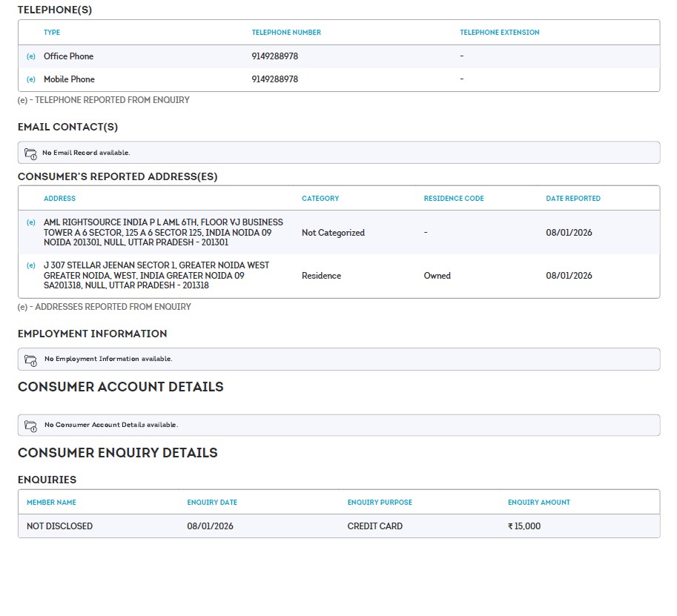Viewport: 677px width, 616px height.
Task: Click the (e) marker next to Office Phone
Action: coord(31,56)
